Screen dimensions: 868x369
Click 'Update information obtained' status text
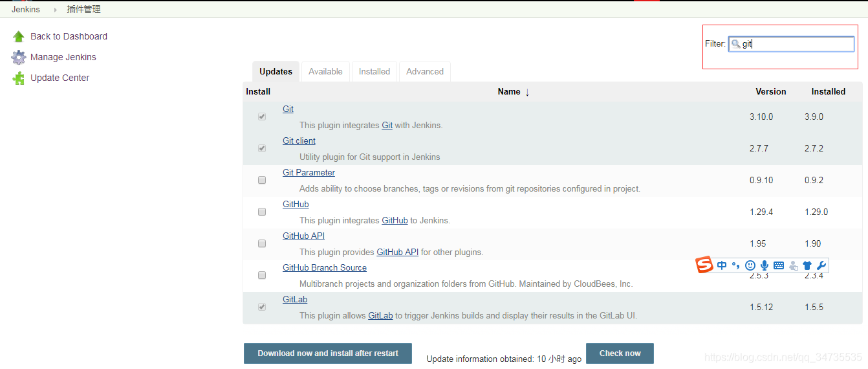pyautogui.click(x=504, y=359)
